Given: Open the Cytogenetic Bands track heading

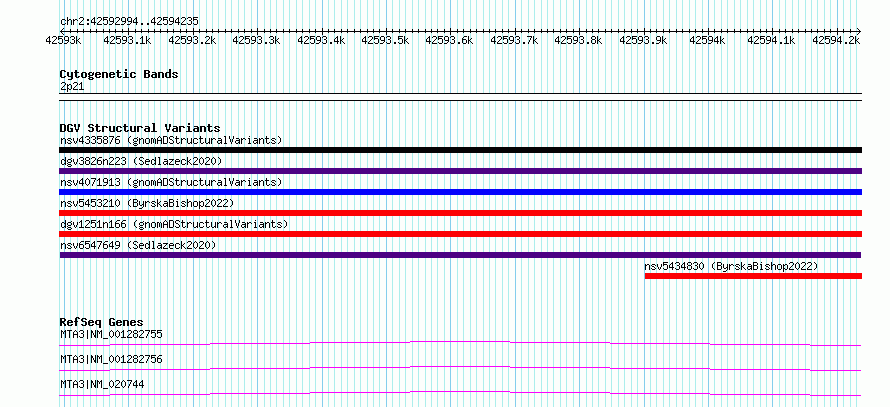Looking at the screenshot, I should 119,74.
